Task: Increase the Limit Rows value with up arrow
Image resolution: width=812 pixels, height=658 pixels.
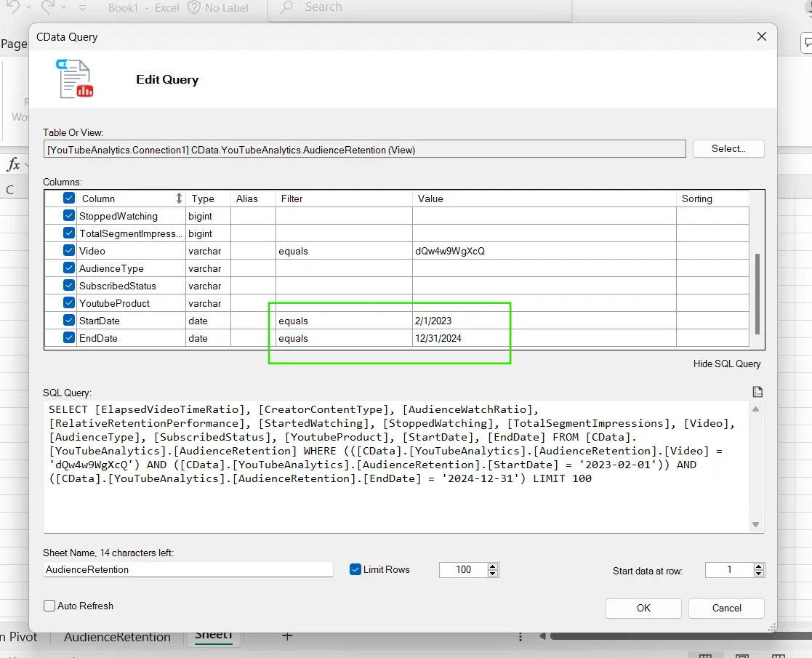Action: tap(493, 566)
